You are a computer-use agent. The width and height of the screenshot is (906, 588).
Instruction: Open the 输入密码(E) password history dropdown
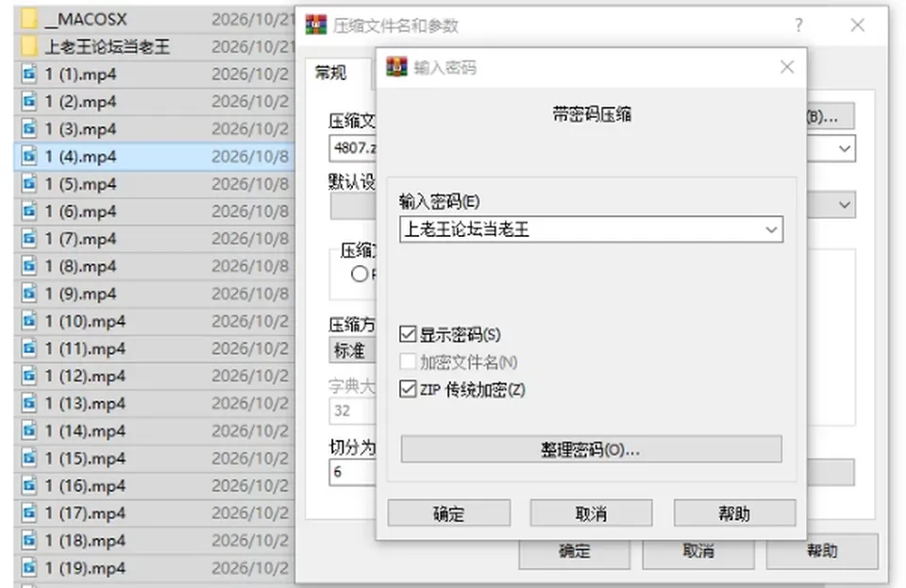pyautogui.click(x=771, y=229)
